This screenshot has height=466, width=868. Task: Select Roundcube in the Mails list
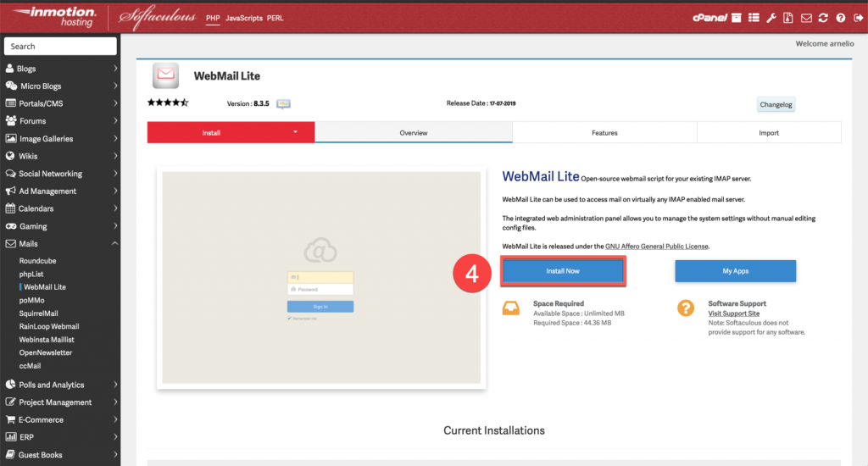(x=37, y=261)
